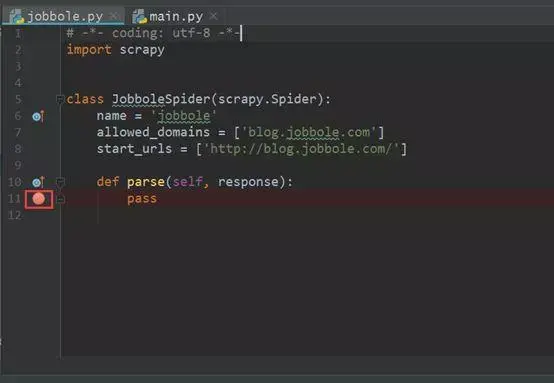Click the coding utf-8 comment line

pyautogui.click(x=153, y=33)
